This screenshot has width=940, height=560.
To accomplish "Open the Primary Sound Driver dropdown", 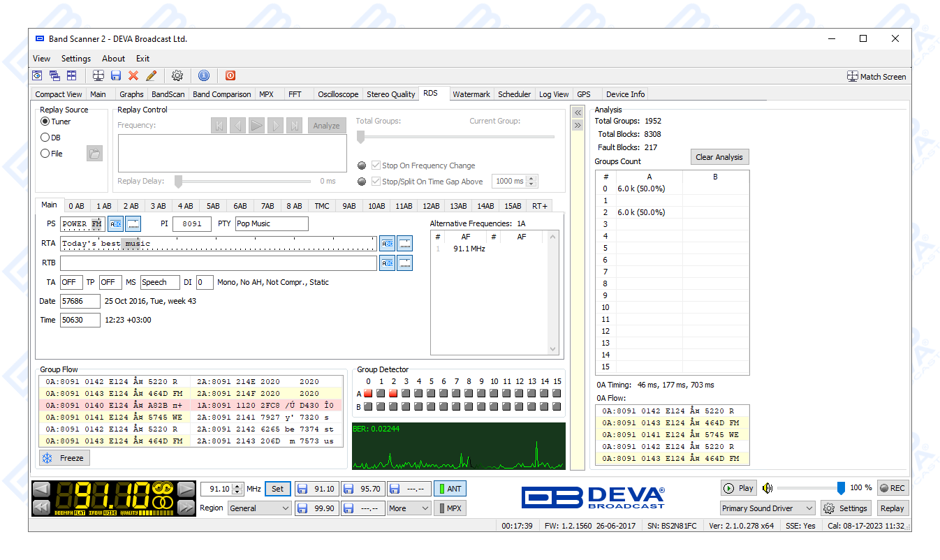I will point(768,508).
